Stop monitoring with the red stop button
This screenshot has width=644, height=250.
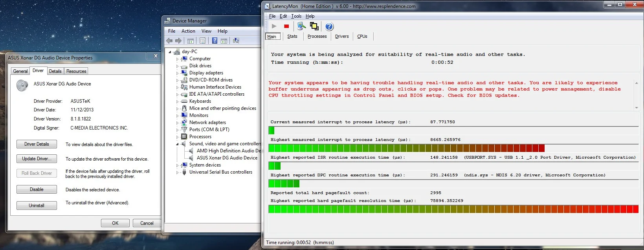tap(286, 26)
